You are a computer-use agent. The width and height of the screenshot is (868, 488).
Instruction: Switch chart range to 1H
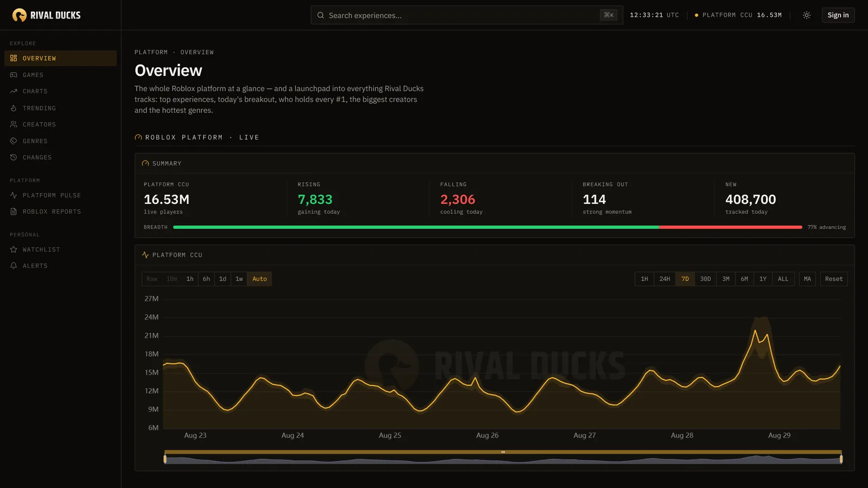tap(644, 279)
